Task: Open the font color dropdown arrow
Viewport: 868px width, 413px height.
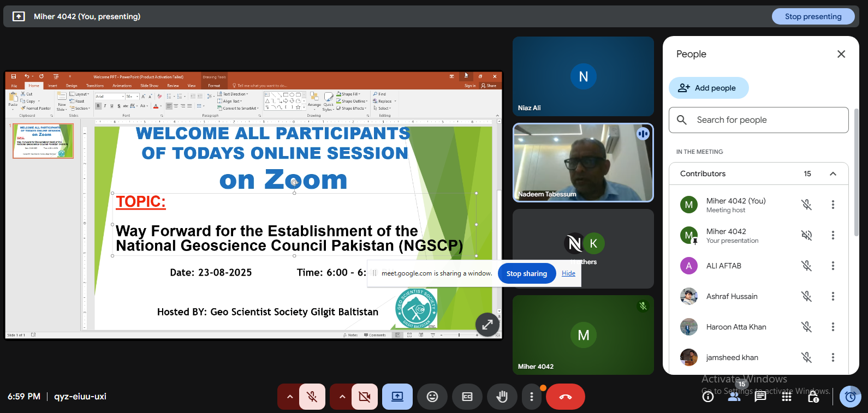Action: click(161, 106)
